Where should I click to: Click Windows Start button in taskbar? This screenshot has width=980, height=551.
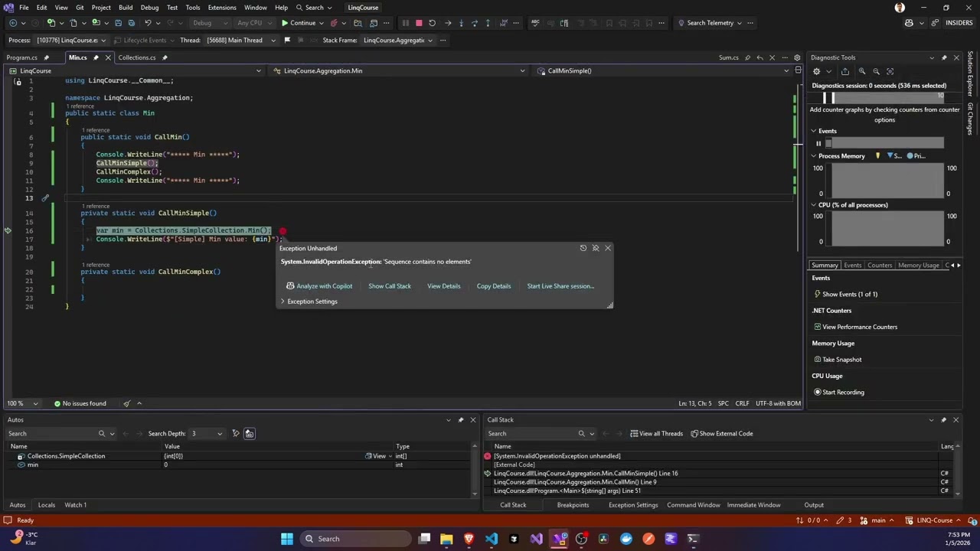click(x=287, y=539)
